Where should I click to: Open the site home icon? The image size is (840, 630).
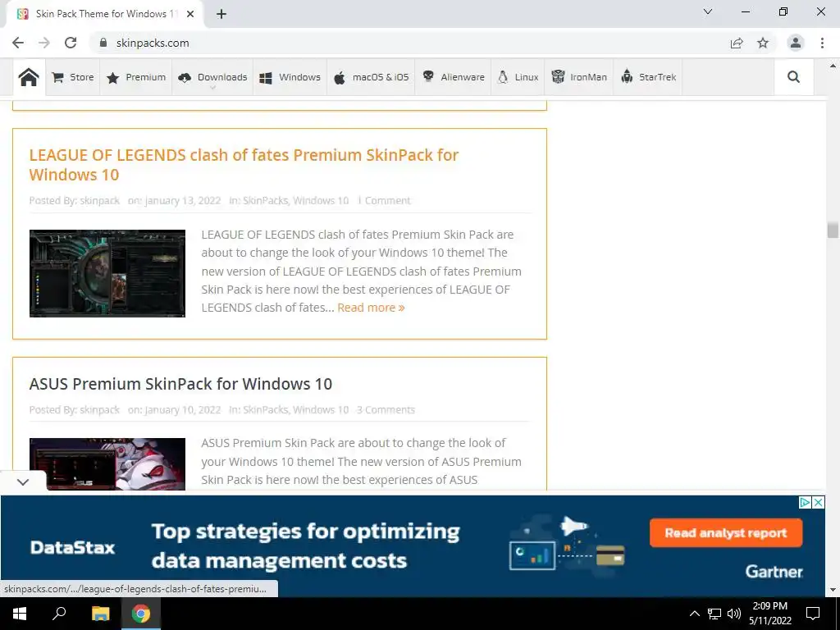29,77
